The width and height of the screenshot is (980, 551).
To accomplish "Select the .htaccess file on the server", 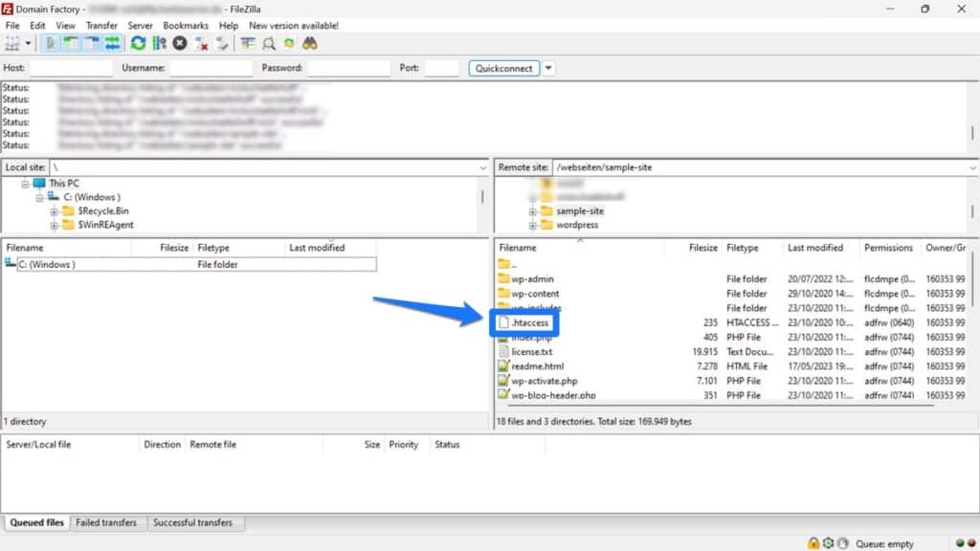I will tap(527, 322).
